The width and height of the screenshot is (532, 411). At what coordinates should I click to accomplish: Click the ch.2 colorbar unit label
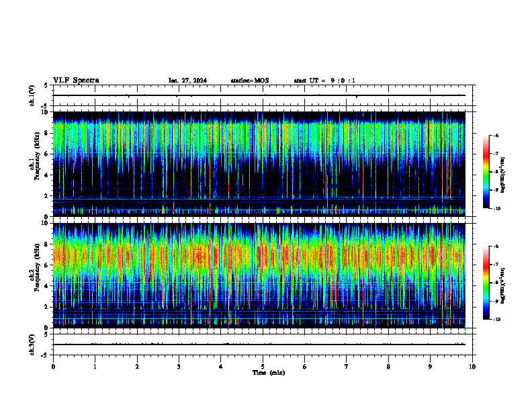[503, 285]
